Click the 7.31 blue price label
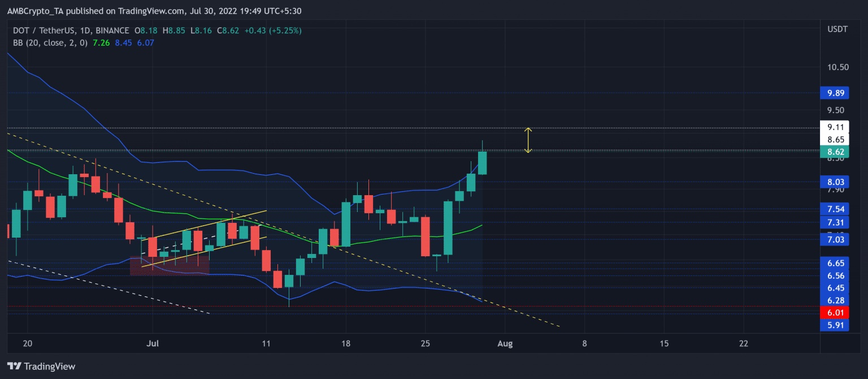This screenshot has width=868, height=379. pyautogui.click(x=834, y=222)
